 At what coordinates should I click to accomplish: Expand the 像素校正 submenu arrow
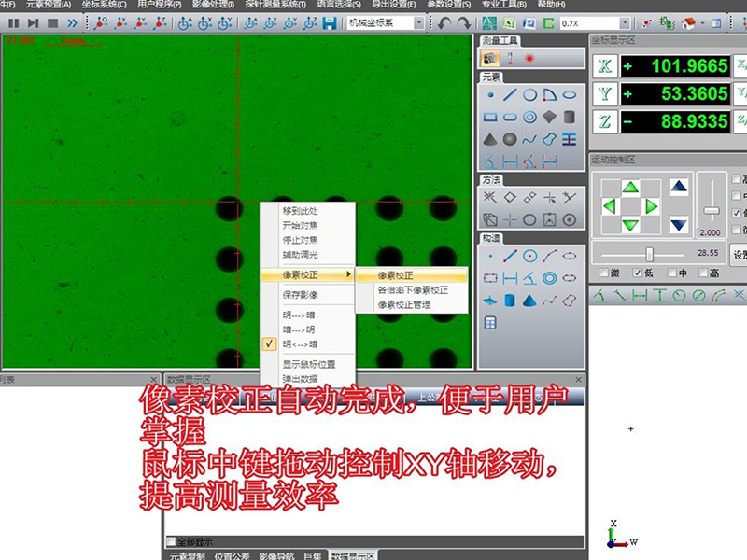348,274
